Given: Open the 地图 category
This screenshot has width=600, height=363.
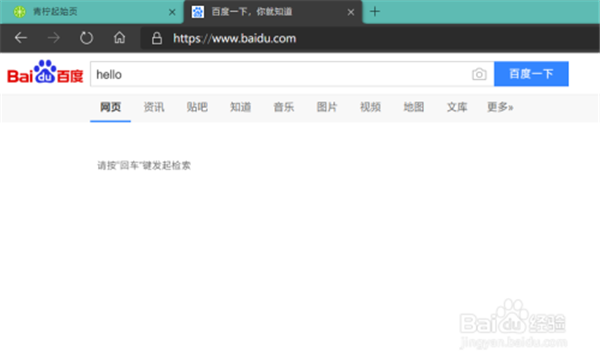Looking at the screenshot, I should 414,107.
